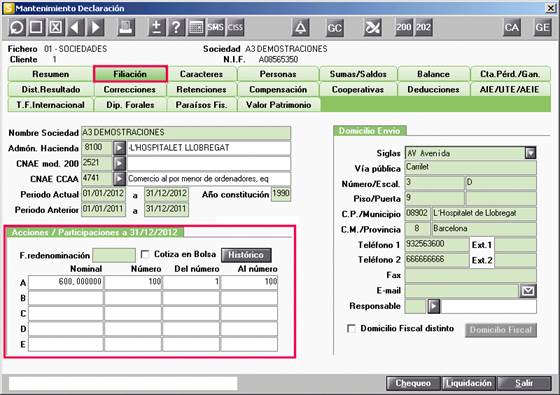Open the Balance tab
Screen dimensions: 560x395
click(433, 74)
